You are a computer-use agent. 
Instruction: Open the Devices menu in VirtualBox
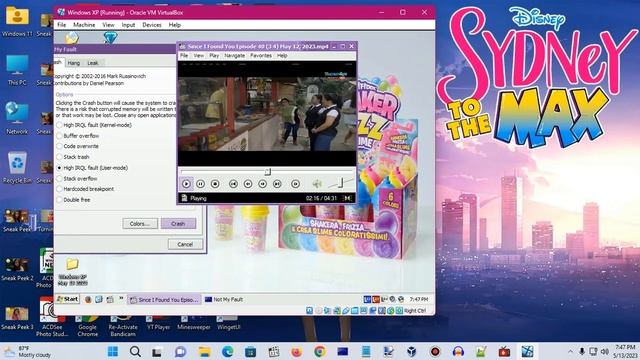pos(152,25)
